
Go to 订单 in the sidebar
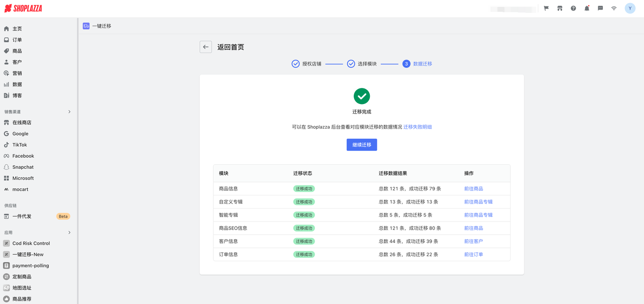pos(17,40)
